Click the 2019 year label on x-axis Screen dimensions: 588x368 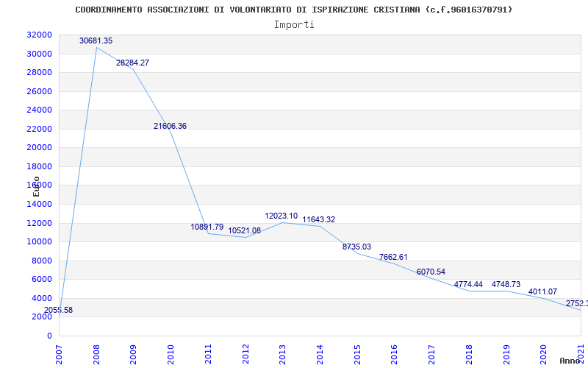coord(506,354)
